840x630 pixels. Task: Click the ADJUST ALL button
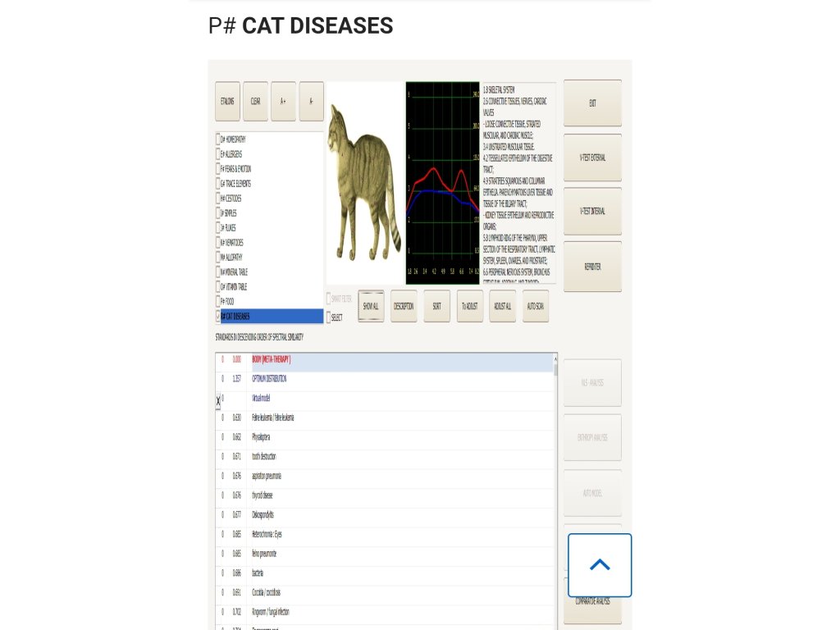point(503,306)
